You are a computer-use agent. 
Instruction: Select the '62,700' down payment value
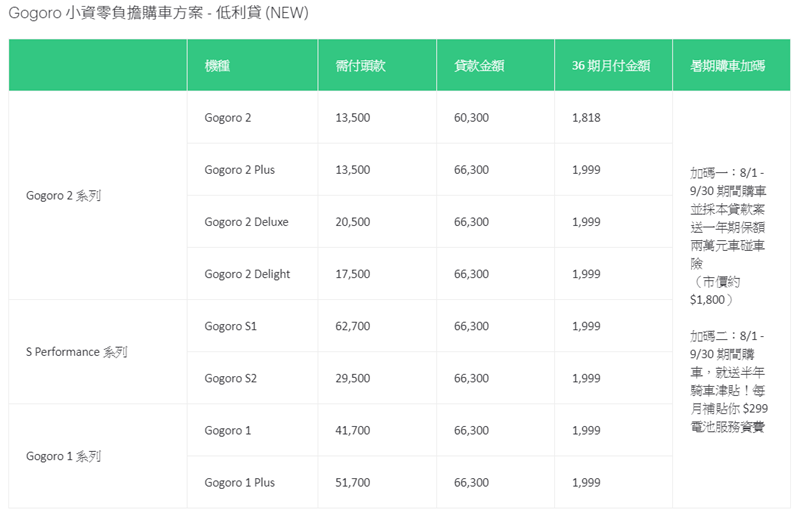point(353,326)
